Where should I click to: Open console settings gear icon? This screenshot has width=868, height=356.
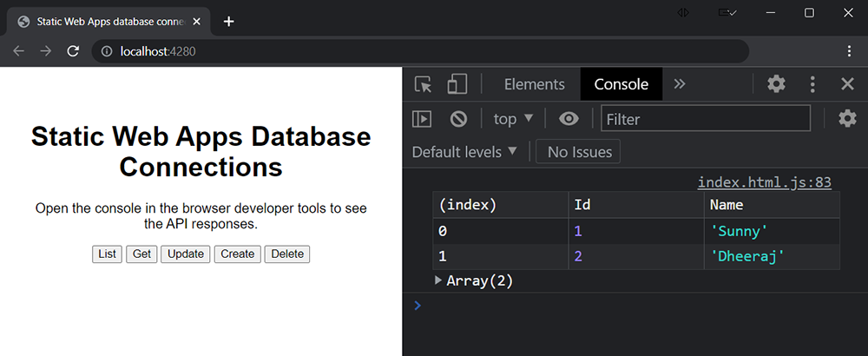[x=847, y=119]
